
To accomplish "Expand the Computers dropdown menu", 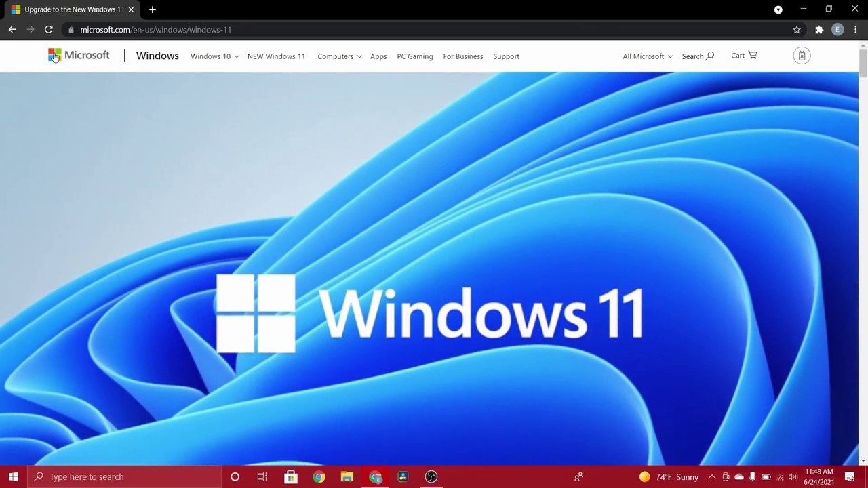I will click(340, 56).
